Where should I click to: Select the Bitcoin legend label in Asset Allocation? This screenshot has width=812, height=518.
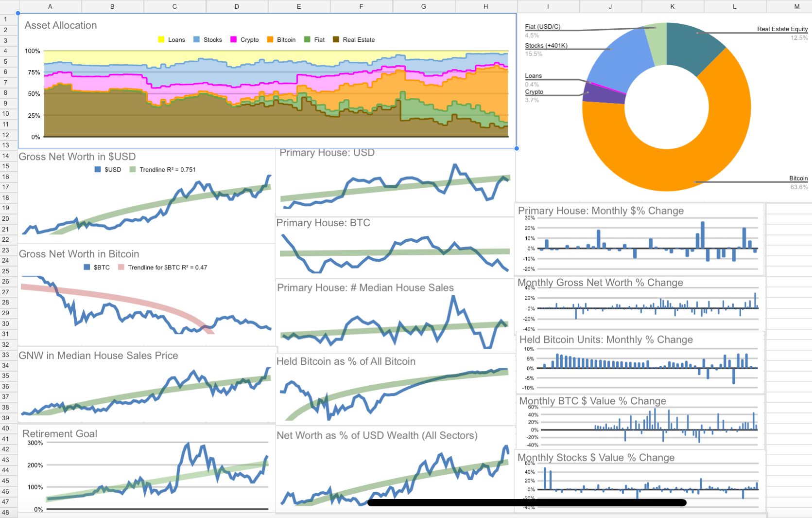(x=286, y=40)
